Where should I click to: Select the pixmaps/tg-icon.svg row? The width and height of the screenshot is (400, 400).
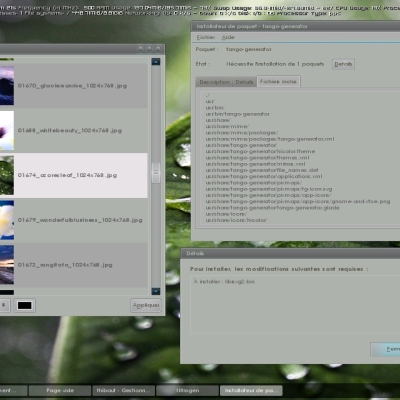point(269,189)
